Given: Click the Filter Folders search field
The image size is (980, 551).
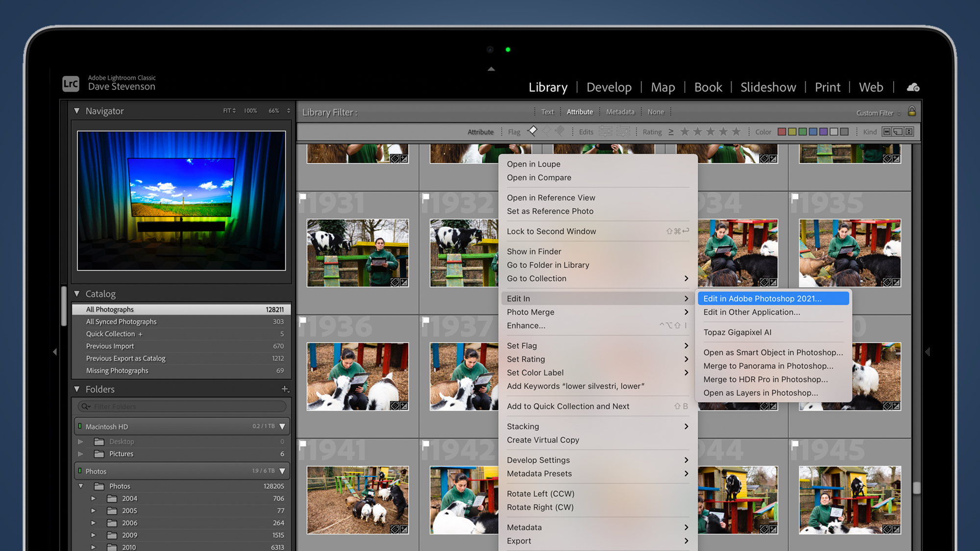Looking at the screenshot, I should click(182, 407).
